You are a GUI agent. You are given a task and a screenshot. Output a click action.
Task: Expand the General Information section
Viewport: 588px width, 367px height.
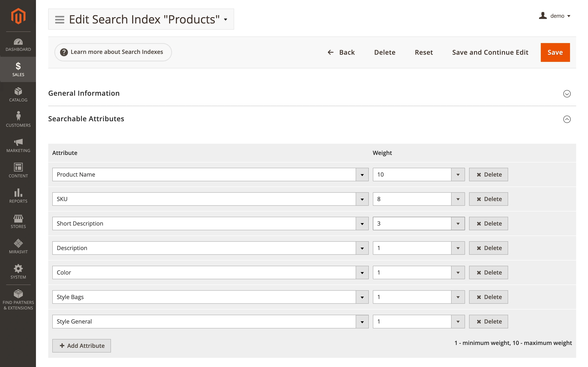click(567, 94)
